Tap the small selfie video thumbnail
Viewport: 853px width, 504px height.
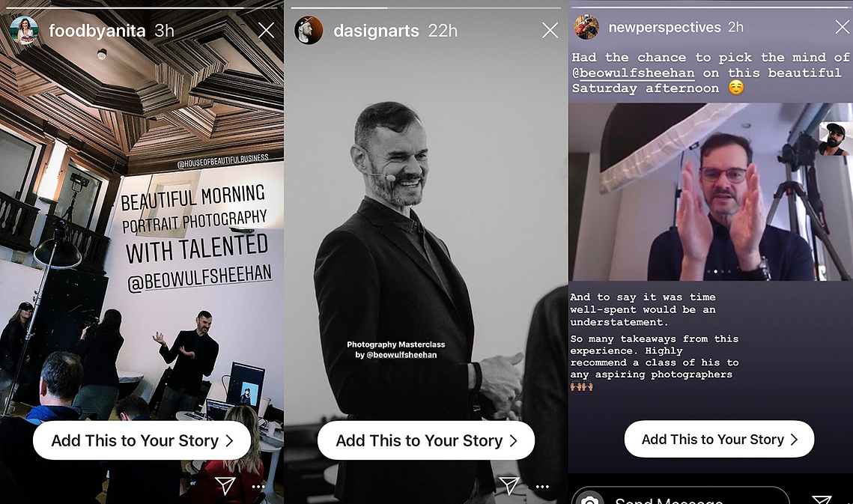835,139
